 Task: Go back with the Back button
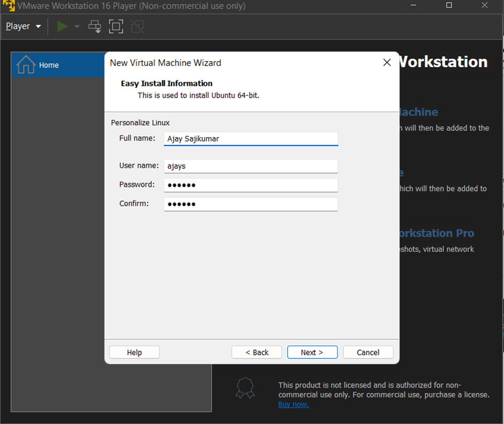click(256, 352)
